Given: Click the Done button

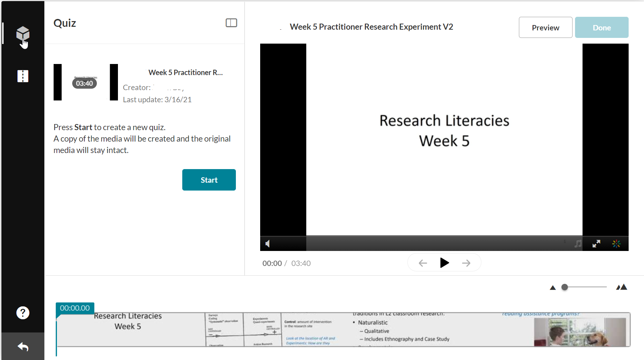Looking at the screenshot, I should [601, 28].
